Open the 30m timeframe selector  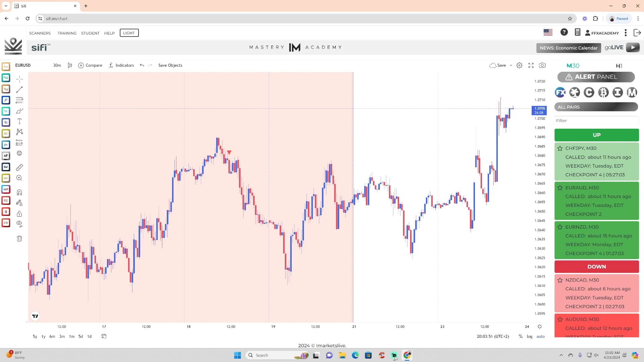(57, 65)
